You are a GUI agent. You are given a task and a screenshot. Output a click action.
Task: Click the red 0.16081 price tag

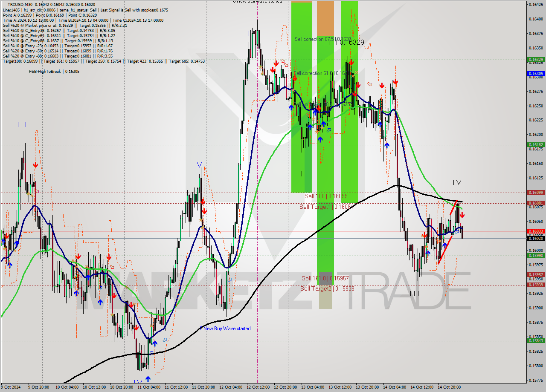click(x=536, y=203)
